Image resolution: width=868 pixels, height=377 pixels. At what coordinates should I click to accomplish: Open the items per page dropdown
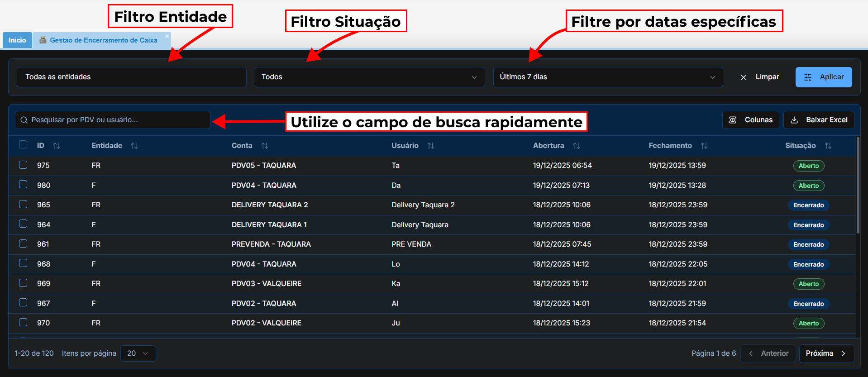138,353
